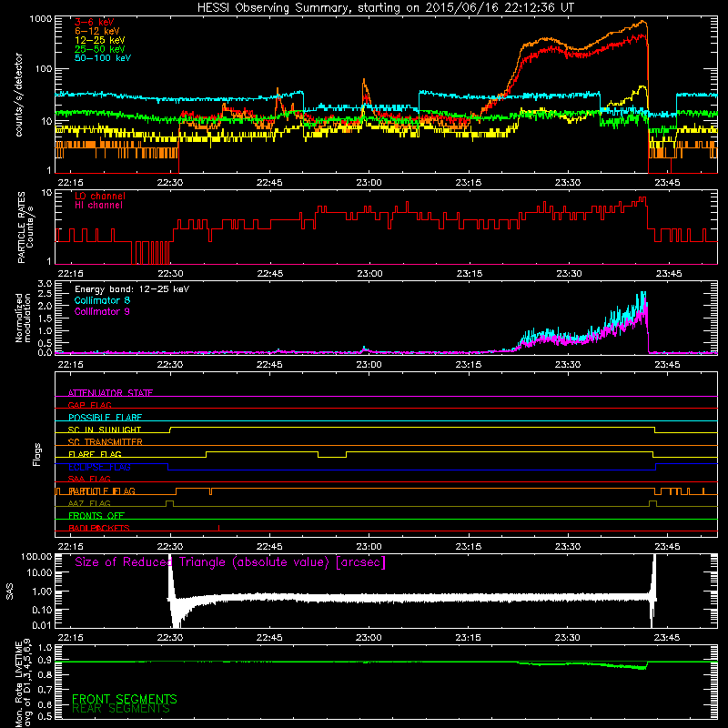The width and height of the screenshot is (728, 728).
Task: Click the 'Energy band: 12-25 keV' label
Action: 132,289
